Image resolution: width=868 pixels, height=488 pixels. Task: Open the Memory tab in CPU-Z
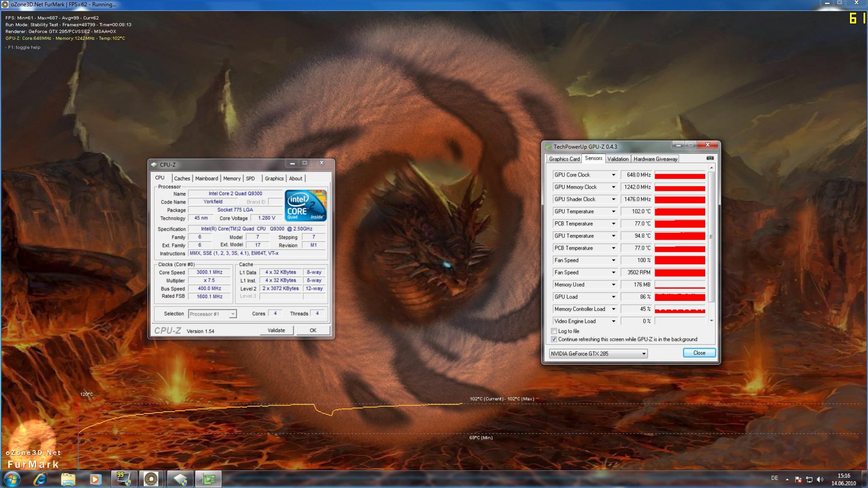coord(232,179)
